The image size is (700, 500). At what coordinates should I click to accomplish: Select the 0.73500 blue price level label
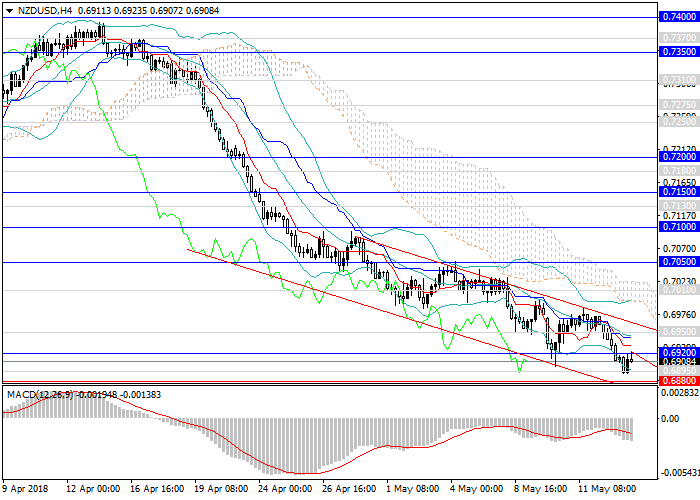click(x=677, y=51)
